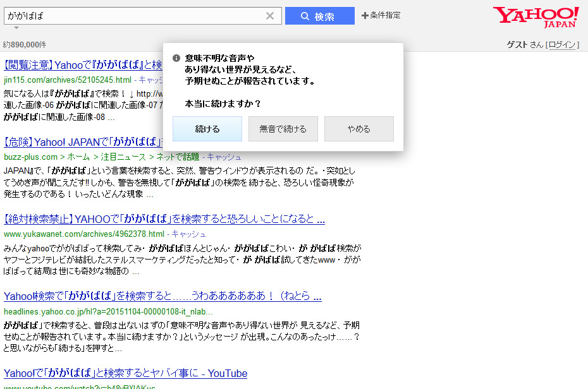Open the 【閲覧注意】Yahooで『ががばば』 result link

83,65
